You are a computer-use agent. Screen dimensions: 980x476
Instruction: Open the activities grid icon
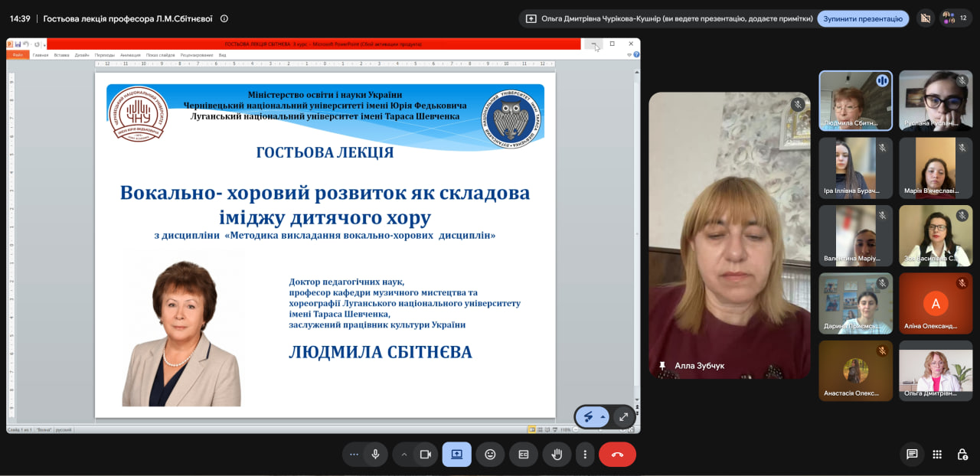pos(937,454)
